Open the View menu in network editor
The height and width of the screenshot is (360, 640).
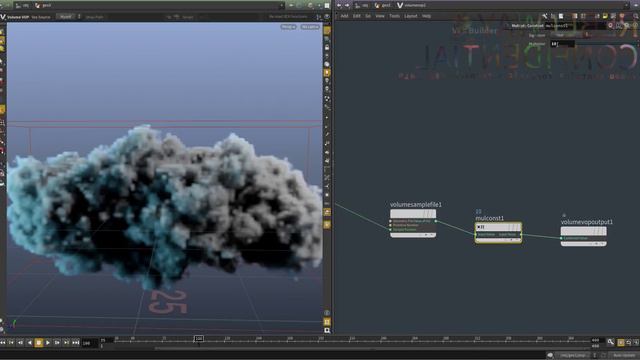380,16
